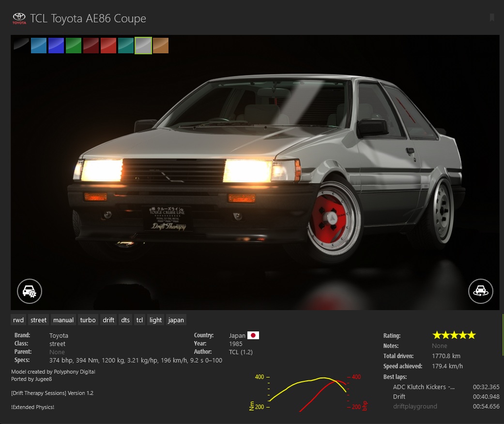Select the bronze skin swatch
Viewport: 504px width, 424px height.
click(x=161, y=46)
